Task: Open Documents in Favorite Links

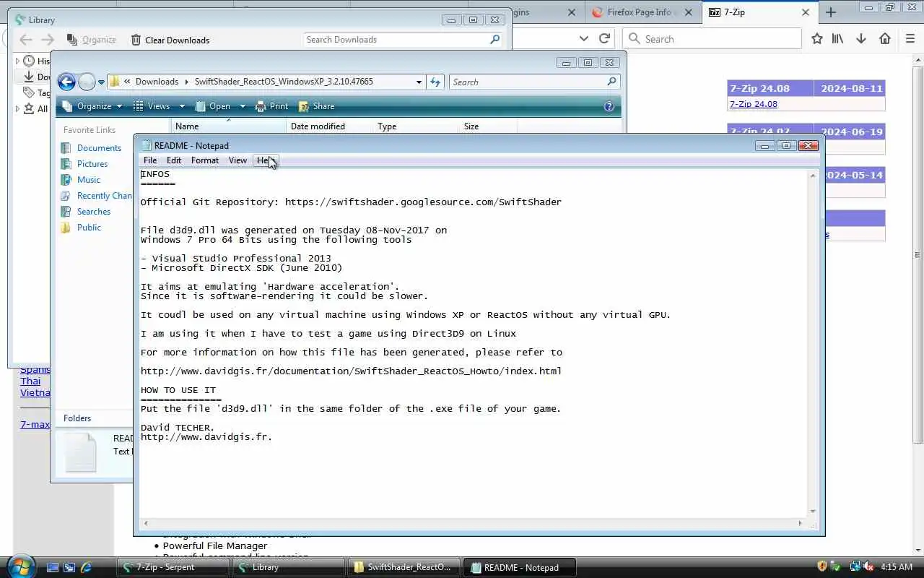Action: [x=92, y=148]
